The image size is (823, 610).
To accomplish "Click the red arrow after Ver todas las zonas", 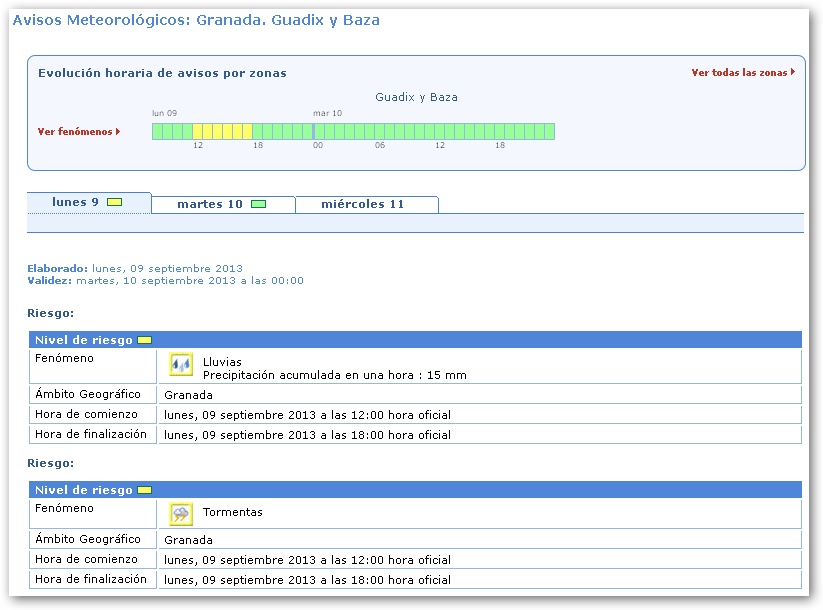I will click(793, 72).
